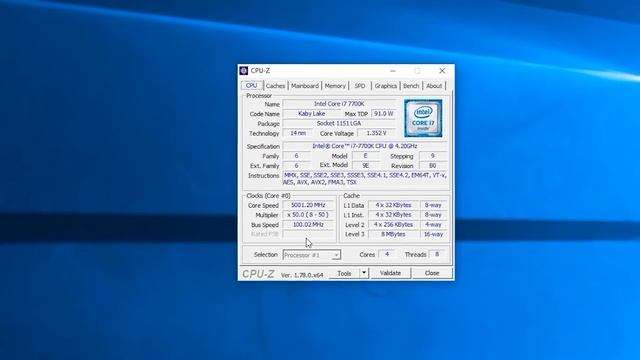Click the CPU-Z app icon in title bar
Image resolution: width=640 pixels, height=360 pixels.
[244, 71]
